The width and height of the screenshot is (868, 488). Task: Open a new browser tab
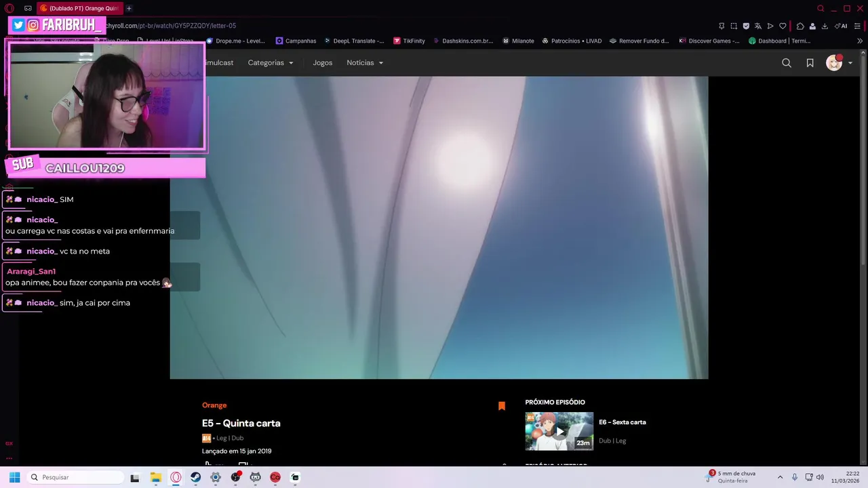(129, 8)
